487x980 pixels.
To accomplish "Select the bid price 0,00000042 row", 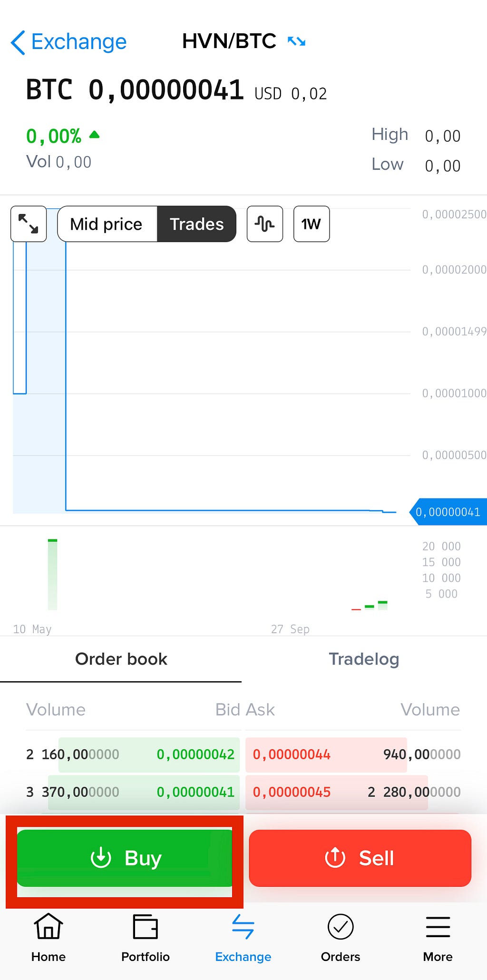I will pyautogui.click(x=195, y=755).
